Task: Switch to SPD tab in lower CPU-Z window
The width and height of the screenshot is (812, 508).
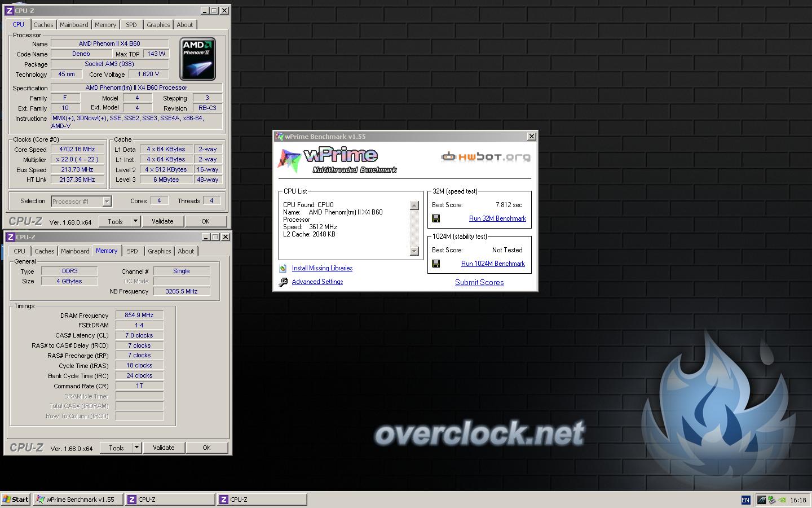Action: [x=133, y=251]
